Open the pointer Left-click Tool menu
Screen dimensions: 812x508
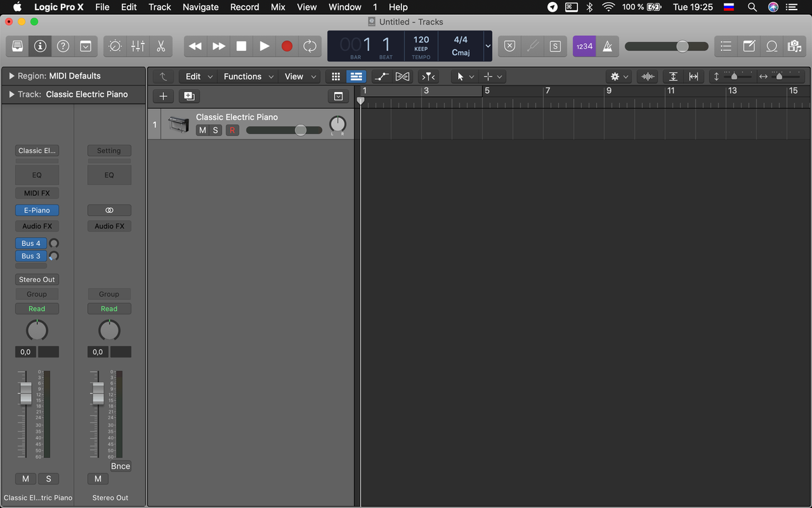[465, 77]
